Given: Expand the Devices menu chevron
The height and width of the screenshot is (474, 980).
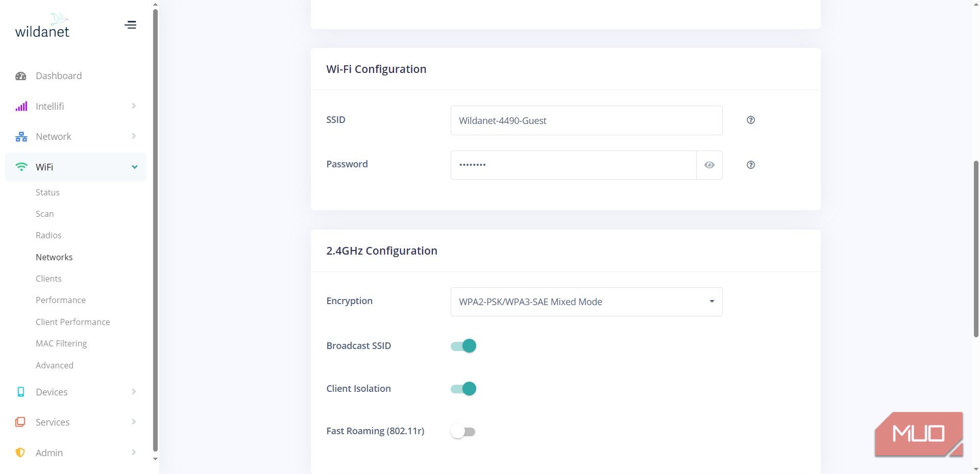Looking at the screenshot, I should tap(134, 392).
